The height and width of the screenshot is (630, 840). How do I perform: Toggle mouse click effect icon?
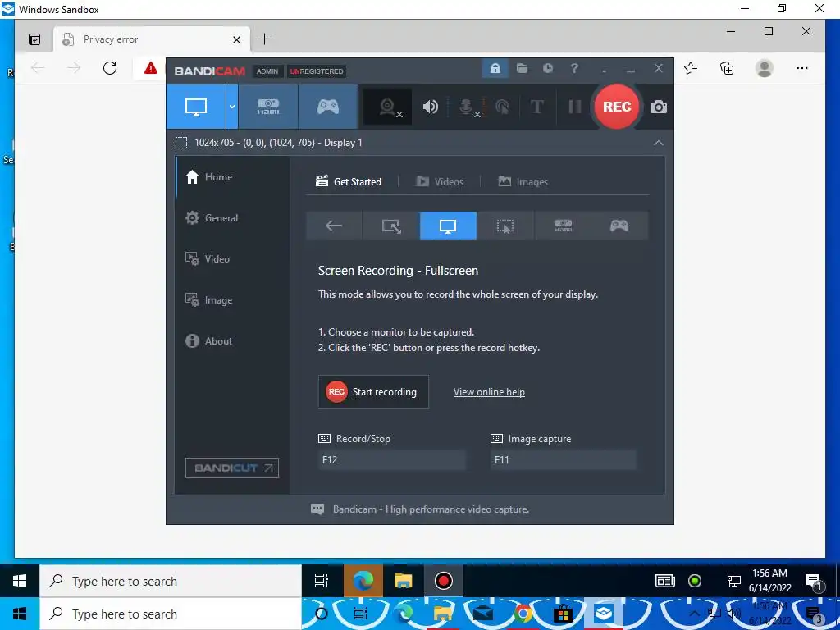tap(502, 107)
